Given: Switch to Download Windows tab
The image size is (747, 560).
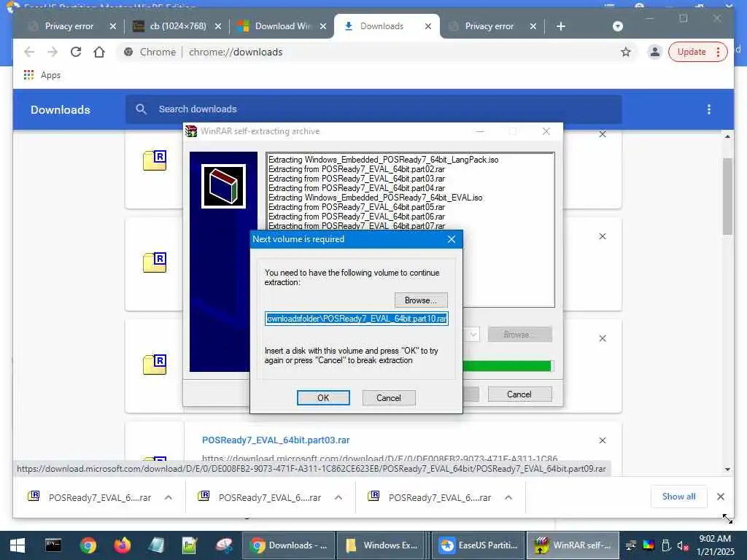Looking at the screenshot, I should click(x=282, y=26).
